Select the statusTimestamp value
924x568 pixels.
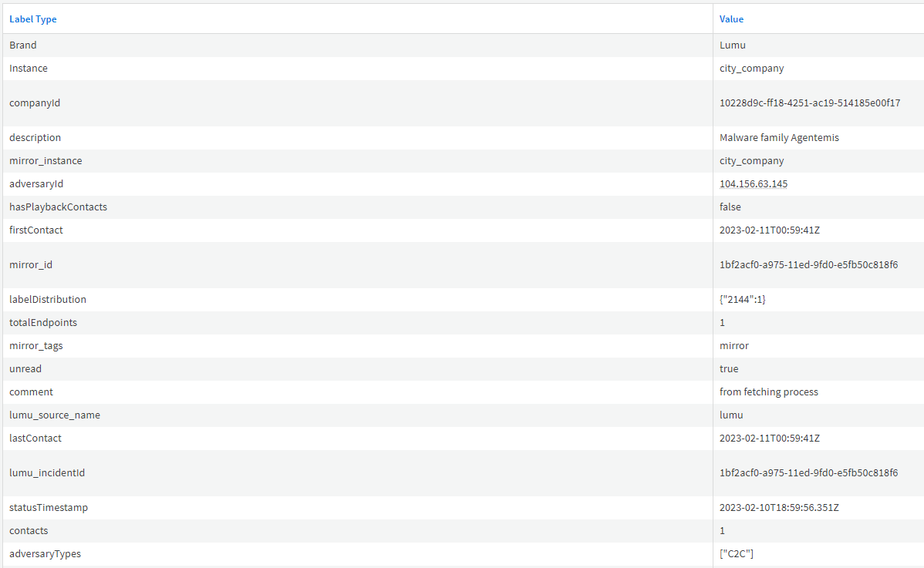click(779, 508)
